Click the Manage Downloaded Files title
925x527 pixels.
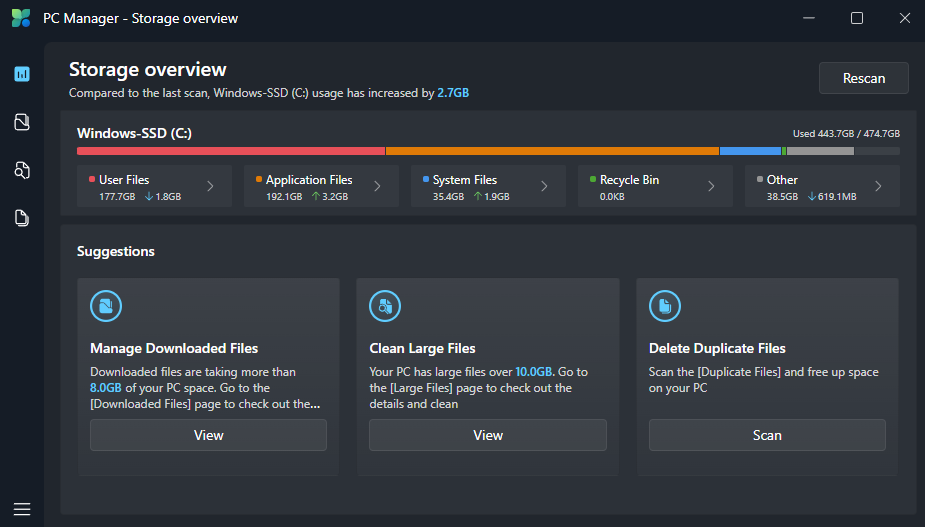point(174,348)
